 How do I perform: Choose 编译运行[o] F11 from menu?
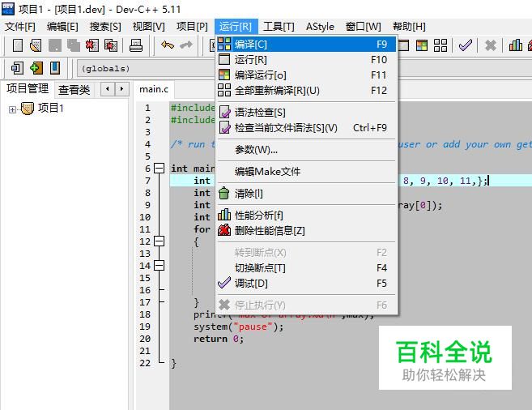(x=306, y=75)
